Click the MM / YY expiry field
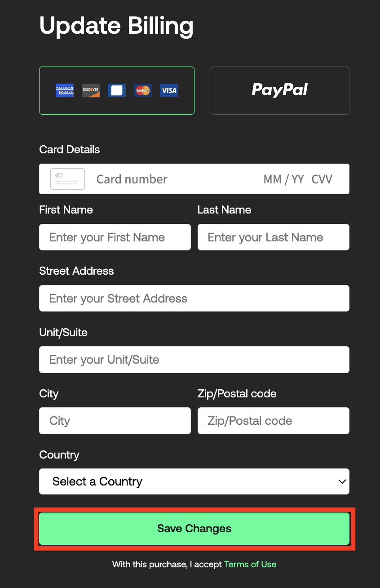380x588 pixels. point(284,179)
